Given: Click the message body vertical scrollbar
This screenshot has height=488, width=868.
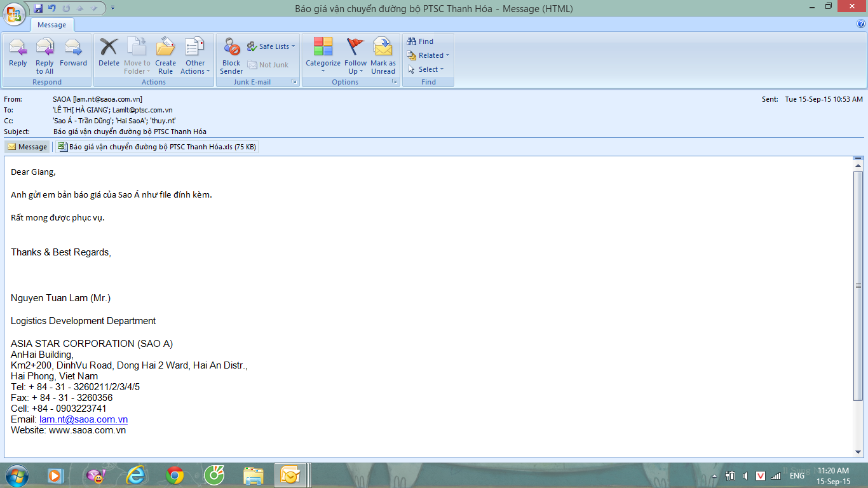Looking at the screenshot, I should (x=858, y=286).
